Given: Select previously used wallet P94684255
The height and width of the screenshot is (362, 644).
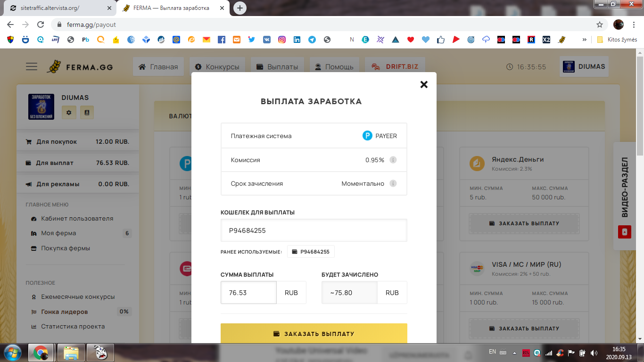Looking at the screenshot, I should coord(311,252).
